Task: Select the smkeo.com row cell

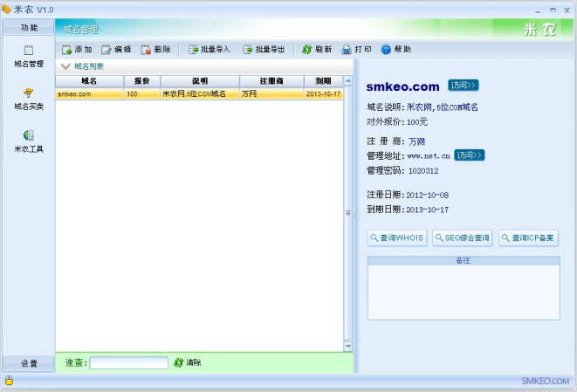Action: pyautogui.click(x=89, y=94)
